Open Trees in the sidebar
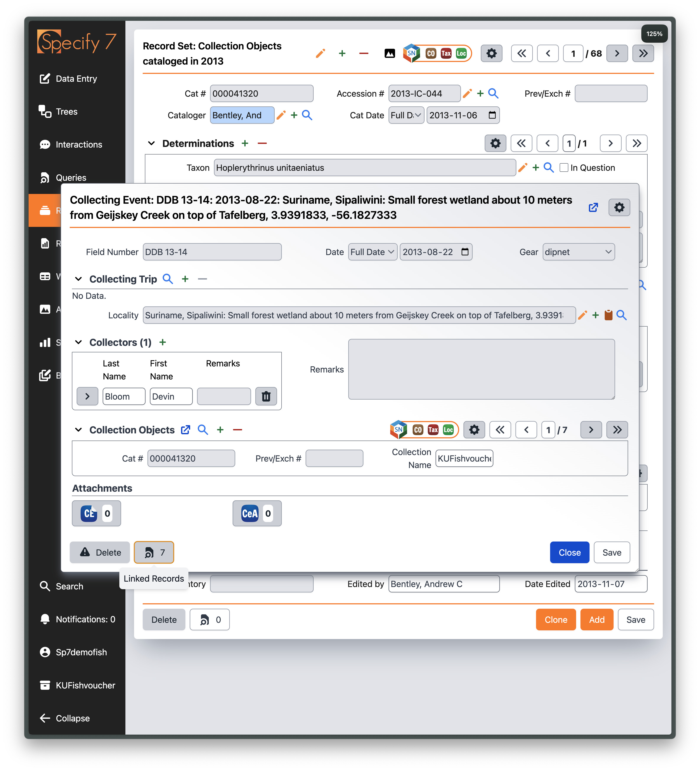 (x=66, y=112)
